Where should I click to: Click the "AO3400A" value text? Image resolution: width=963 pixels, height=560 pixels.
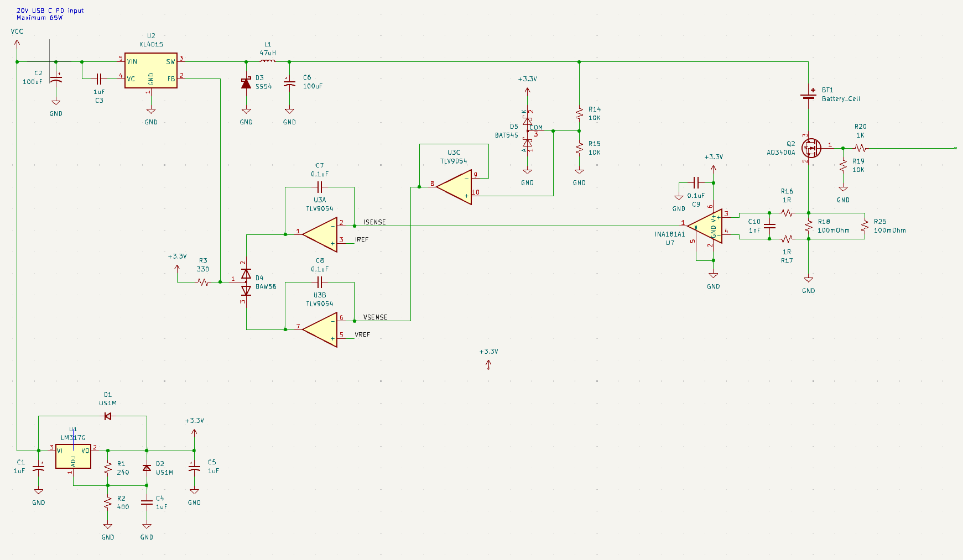(x=780, y=153)
